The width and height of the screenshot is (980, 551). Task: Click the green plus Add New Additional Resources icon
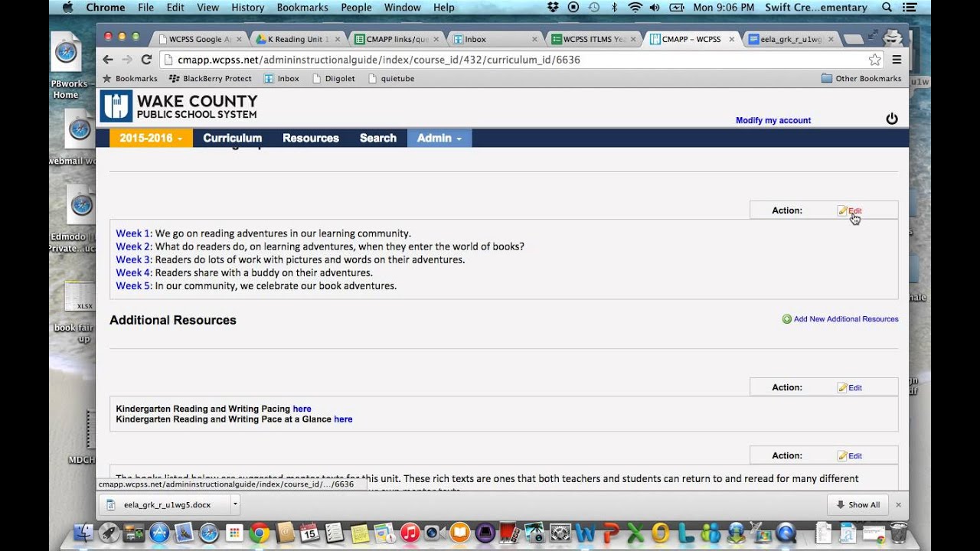tap(786, 319)
